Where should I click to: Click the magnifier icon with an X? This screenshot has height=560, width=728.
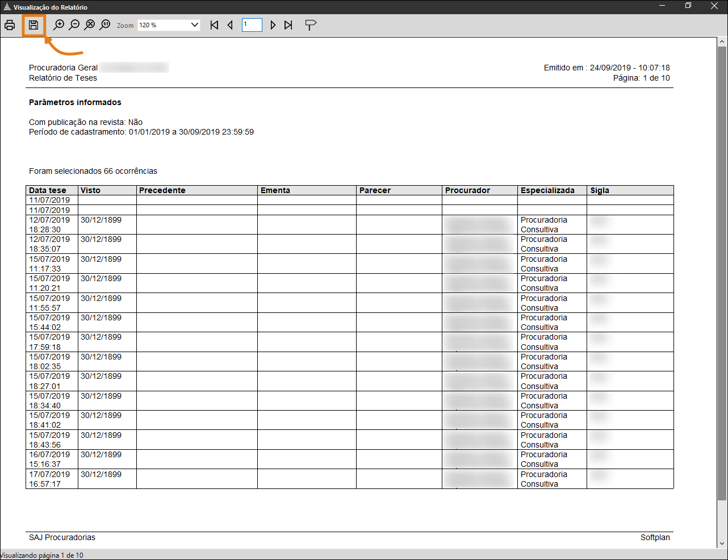90,25
